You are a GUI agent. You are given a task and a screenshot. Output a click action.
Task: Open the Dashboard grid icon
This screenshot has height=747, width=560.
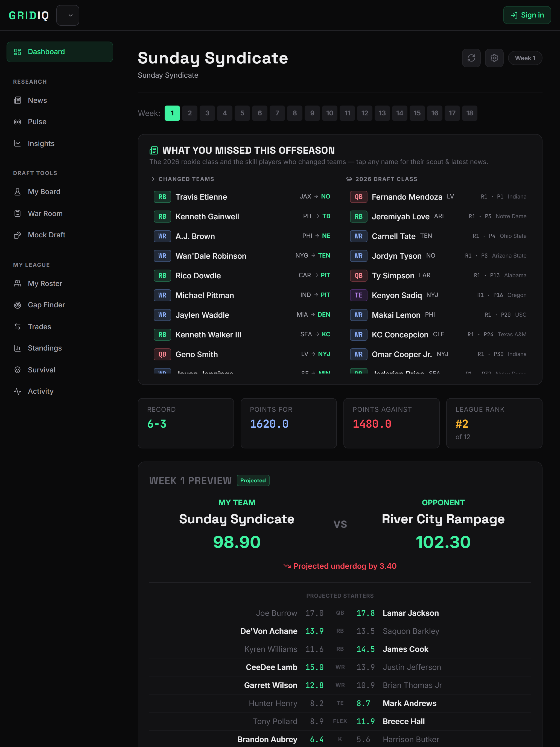coord(17,52)
